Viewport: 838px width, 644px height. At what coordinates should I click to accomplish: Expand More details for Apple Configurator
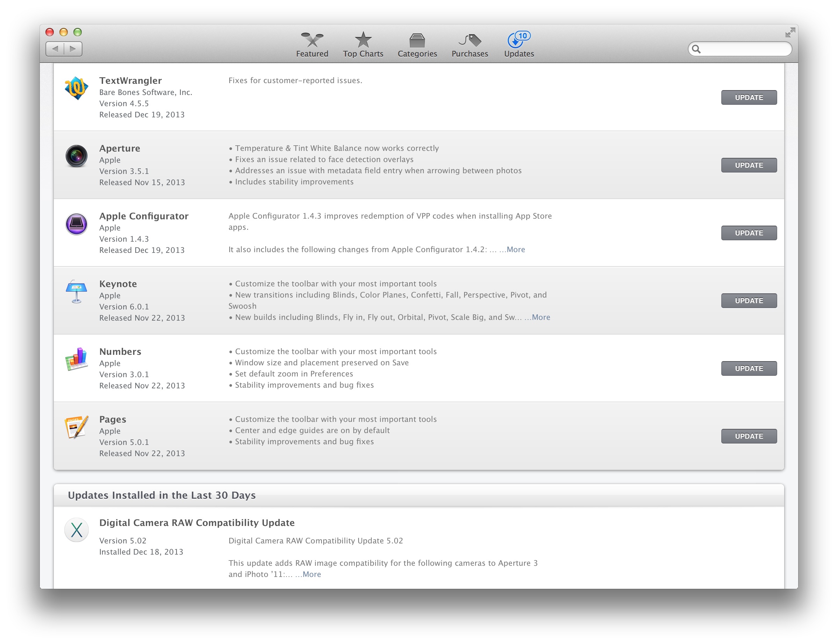tap(515, 249)
